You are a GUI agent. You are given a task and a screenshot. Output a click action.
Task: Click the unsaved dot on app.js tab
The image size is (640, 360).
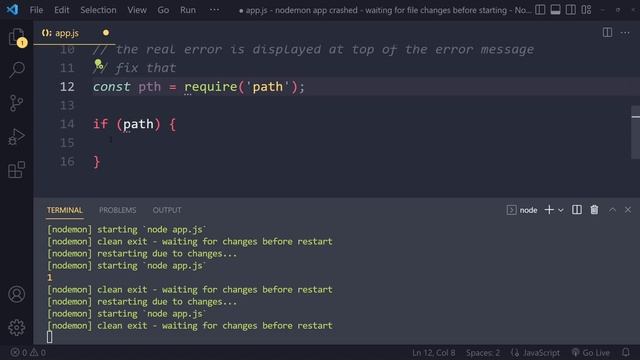(106, 33)
